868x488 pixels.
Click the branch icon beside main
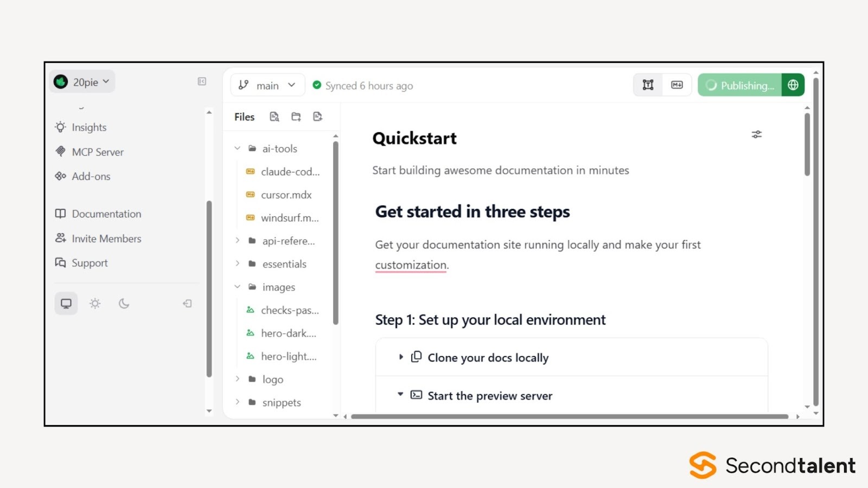(244, 85)
